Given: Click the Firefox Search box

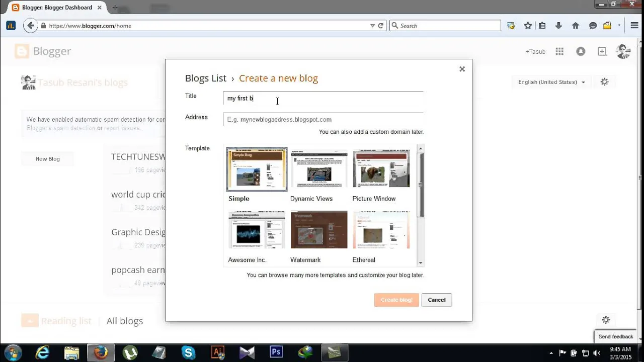Looking at the screenshot, I should point(445,26).
